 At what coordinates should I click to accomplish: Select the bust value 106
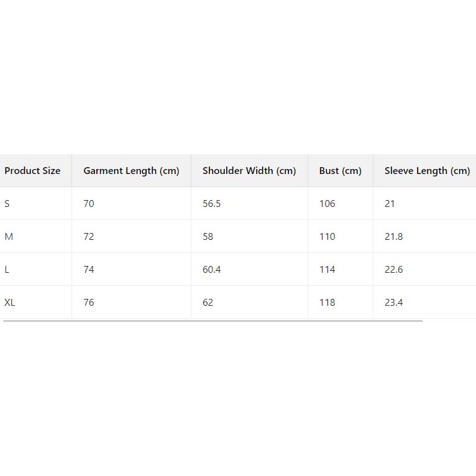pyautogui.click(x=327, y=204)
